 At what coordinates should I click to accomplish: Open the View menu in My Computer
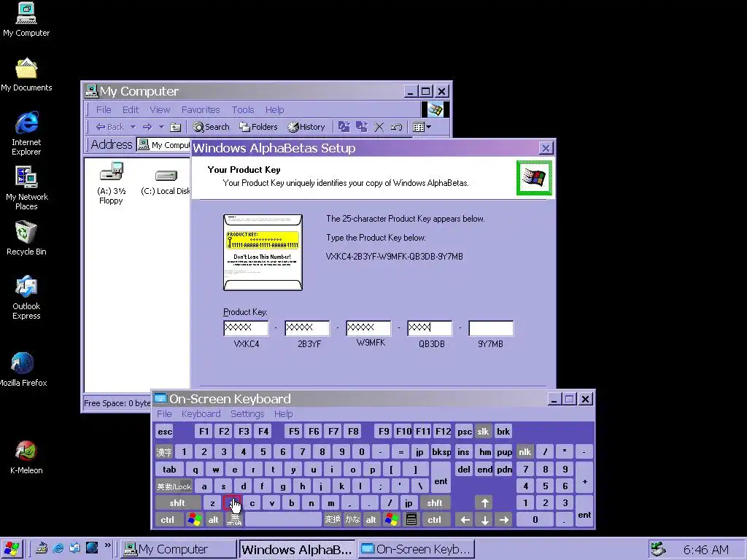[160, 109]
